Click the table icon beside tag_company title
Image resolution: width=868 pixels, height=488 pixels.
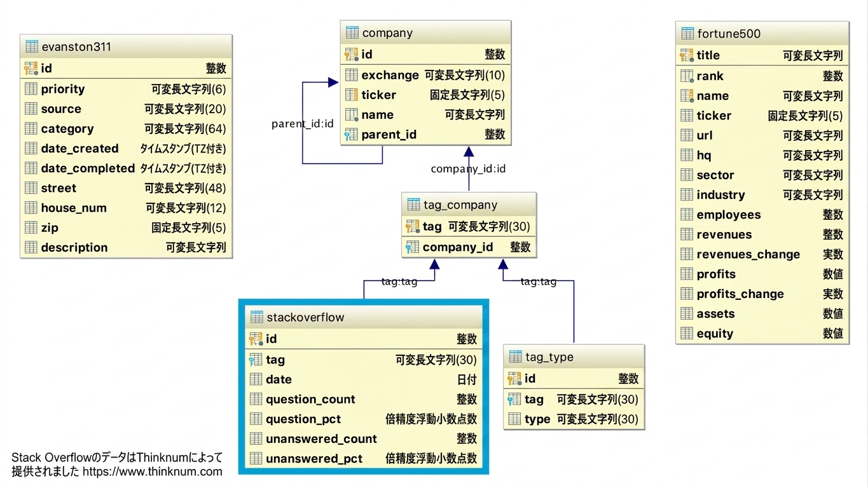point(413,205)
